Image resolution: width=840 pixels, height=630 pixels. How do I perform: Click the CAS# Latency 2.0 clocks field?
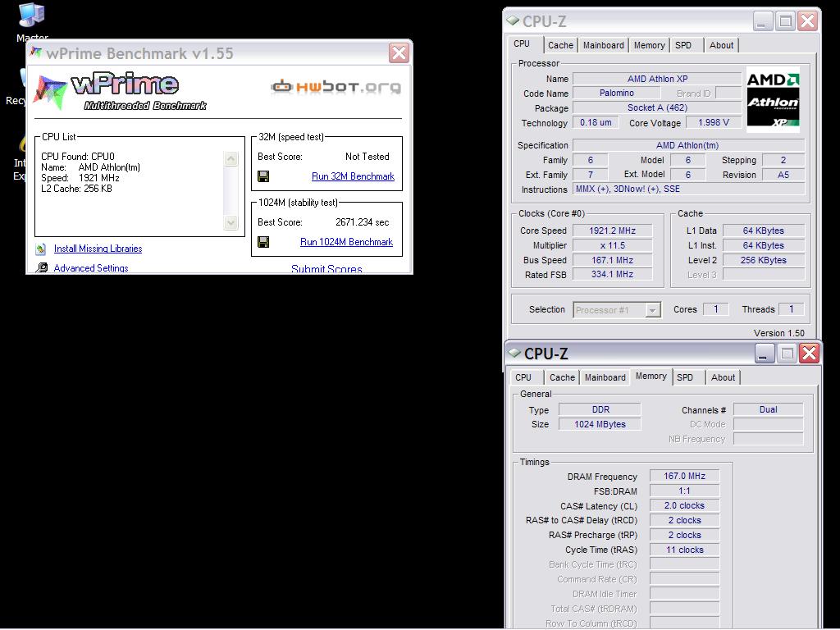[684, 505]
